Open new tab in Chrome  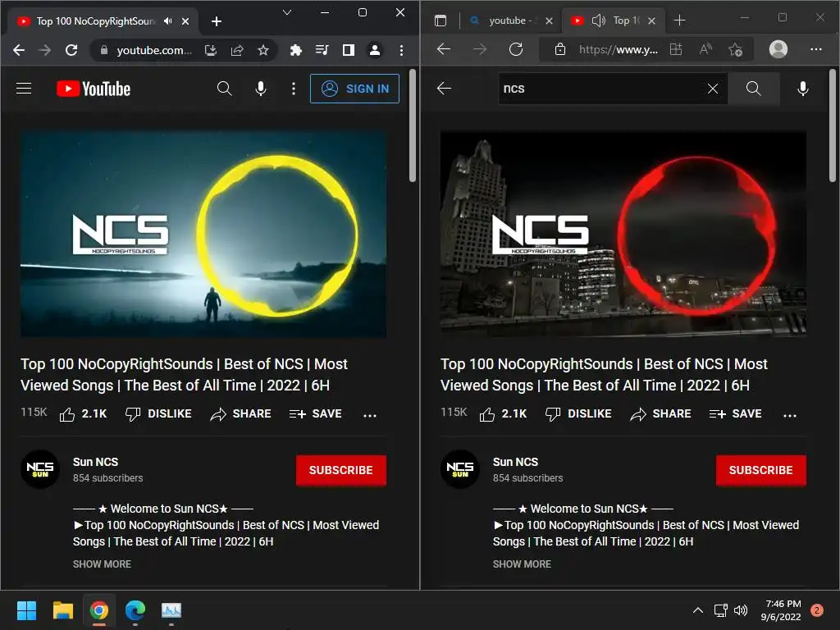pyautogui.click(x=217, y=21)
